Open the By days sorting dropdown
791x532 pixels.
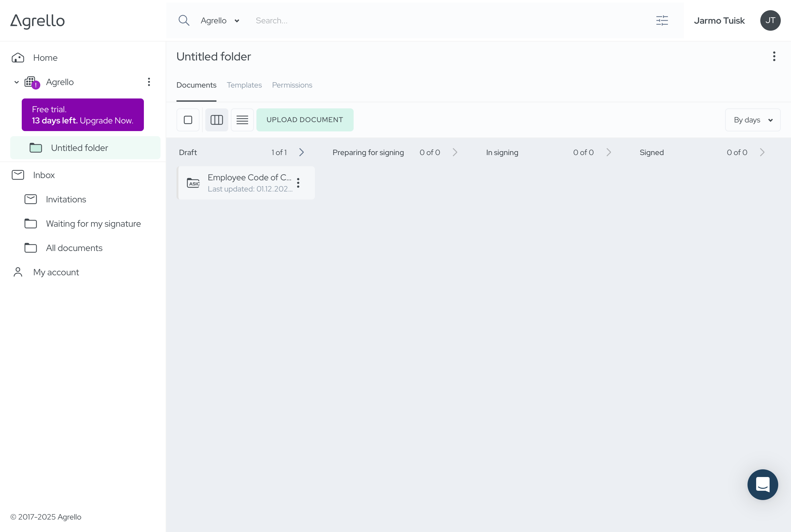point(752,120)
